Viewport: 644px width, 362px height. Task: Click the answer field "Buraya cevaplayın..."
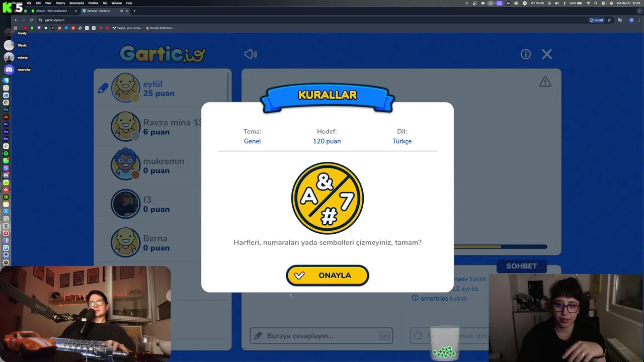pos(321,336)
